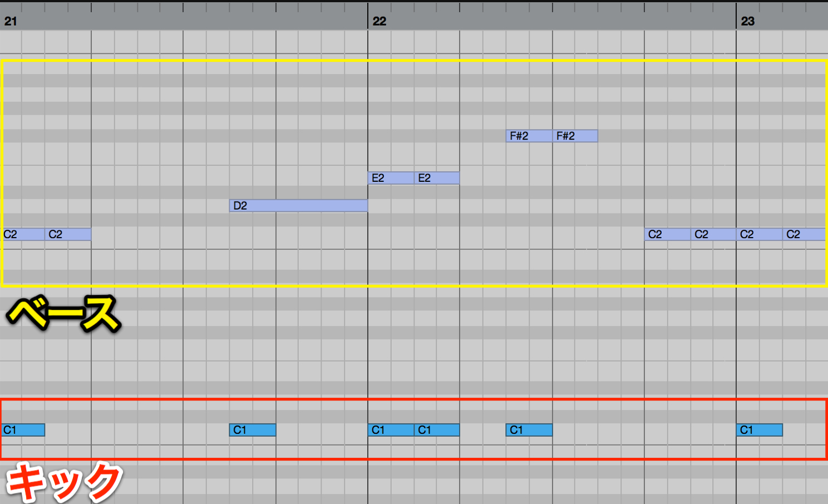
Task: Select the first E2 note starting bar 22
Action: (391, 178)
